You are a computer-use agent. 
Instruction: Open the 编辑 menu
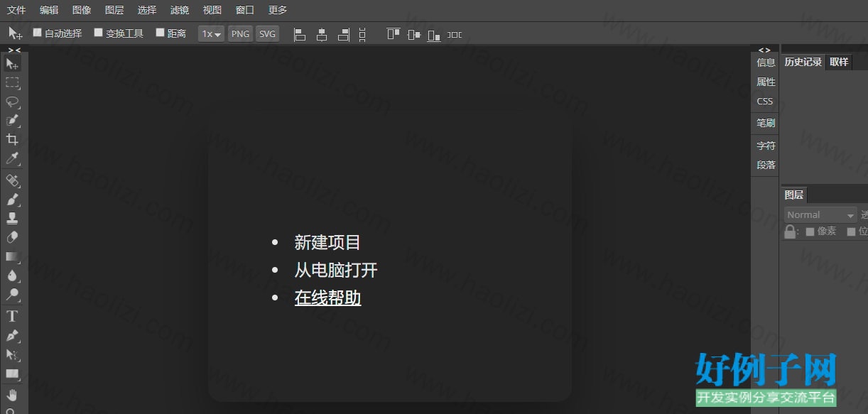(x=49, y=10)
